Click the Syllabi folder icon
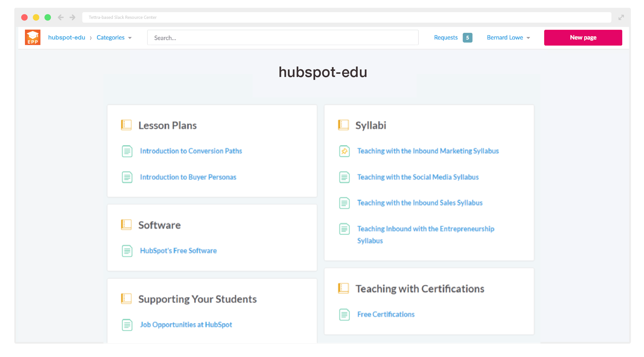 tap(343, 125)
